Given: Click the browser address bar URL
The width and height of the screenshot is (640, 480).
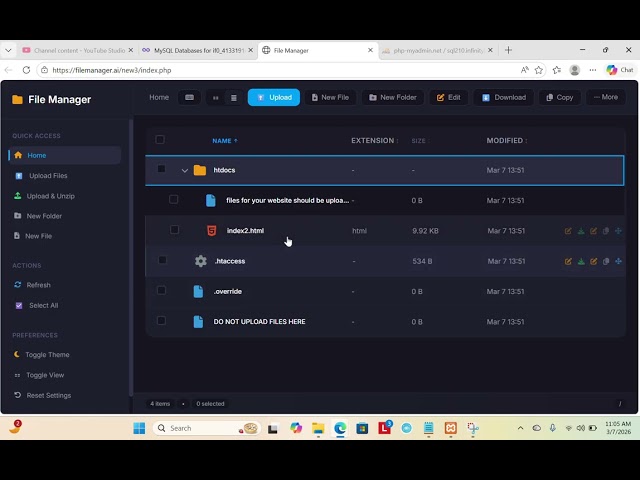Looking at the screenshot, I should click(x=112, y=70).
